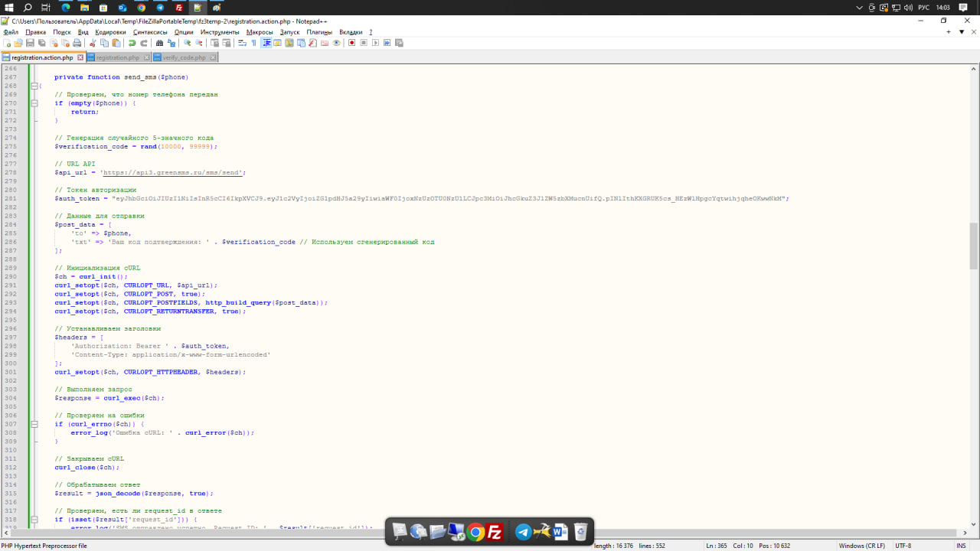
Task: Click the vertical scrollbar thumb
Action: 974,247
